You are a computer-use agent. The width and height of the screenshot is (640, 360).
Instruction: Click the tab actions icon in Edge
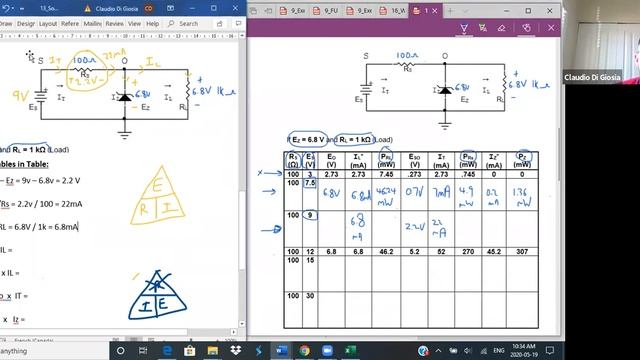point(253,11)
